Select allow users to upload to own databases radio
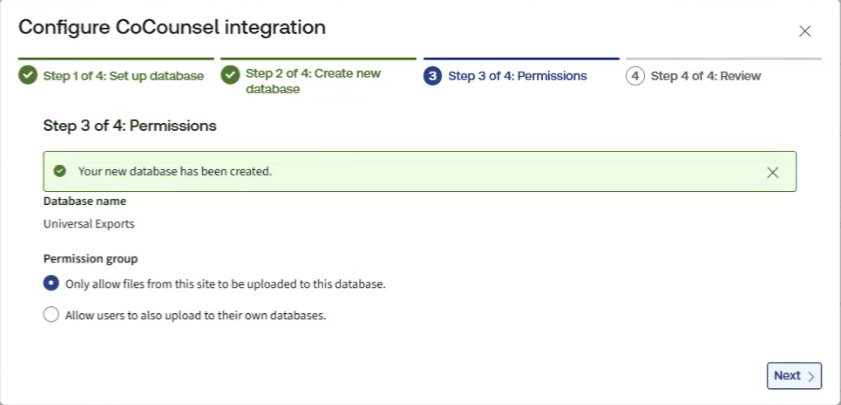The height and width of the screenshot is (405, 841). coord(52,314)
